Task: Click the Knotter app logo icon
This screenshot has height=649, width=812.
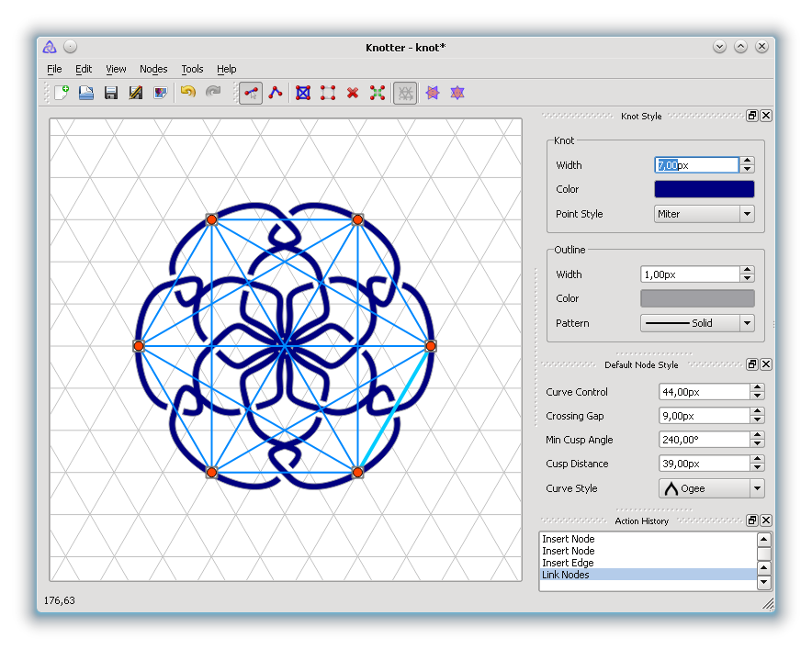Action: (x=50, y=47)
